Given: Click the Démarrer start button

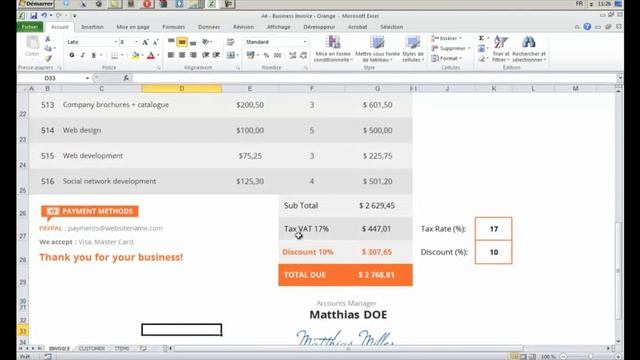Looking at the screenshot, I should click(x=36, y=4).
